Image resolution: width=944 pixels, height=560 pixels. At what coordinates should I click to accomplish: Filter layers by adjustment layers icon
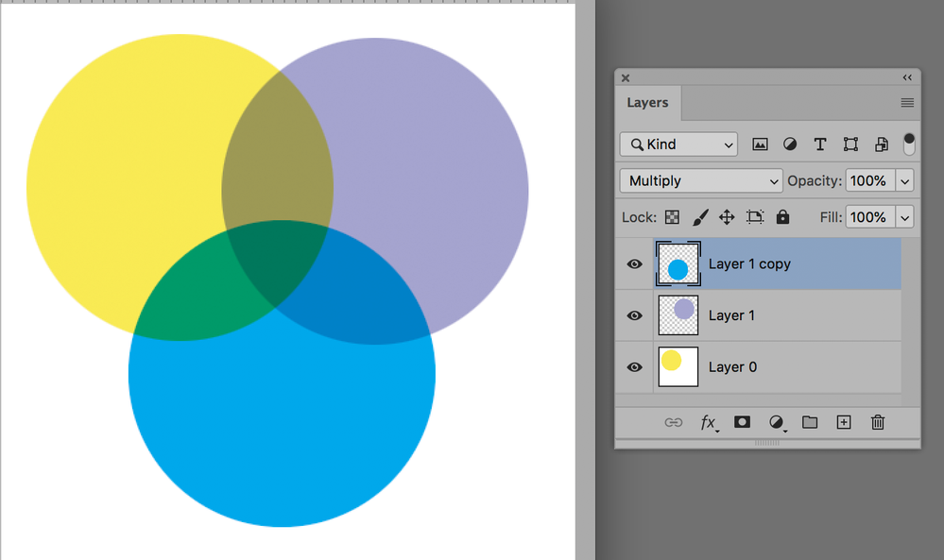(x=790, y=144)
